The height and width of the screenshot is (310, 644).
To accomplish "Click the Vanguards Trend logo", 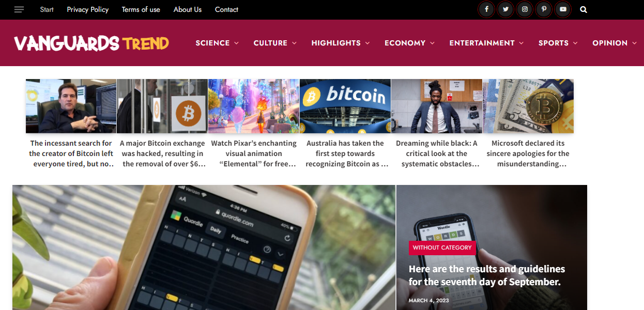I will pos(91,43).
